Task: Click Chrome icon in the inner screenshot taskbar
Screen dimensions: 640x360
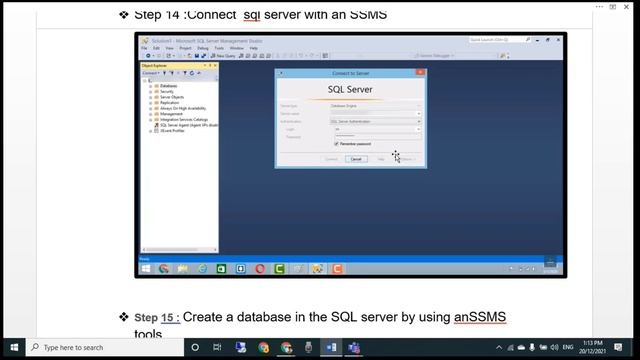Action: (164, 269)
